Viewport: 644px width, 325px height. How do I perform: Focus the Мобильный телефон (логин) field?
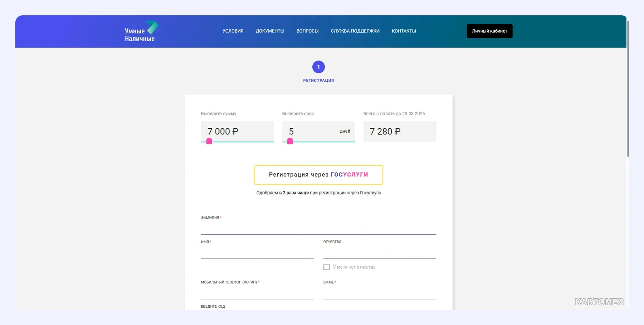(x=257, y=292)
